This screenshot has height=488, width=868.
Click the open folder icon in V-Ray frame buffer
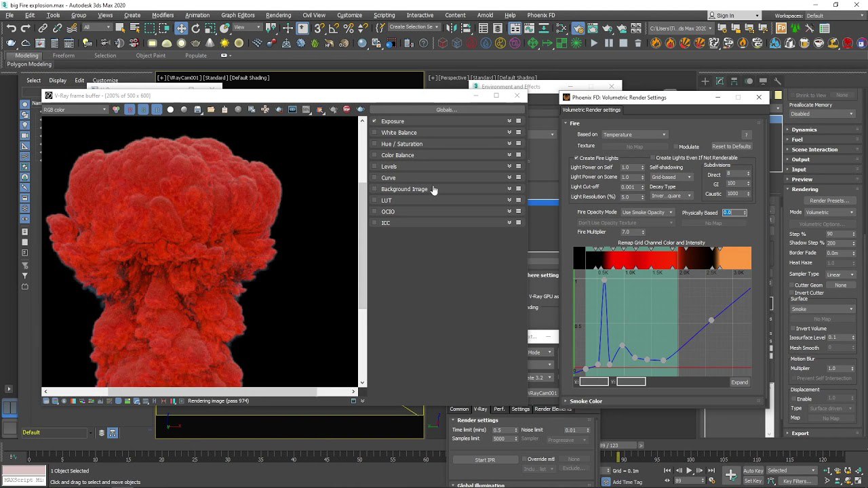[211, 109]
